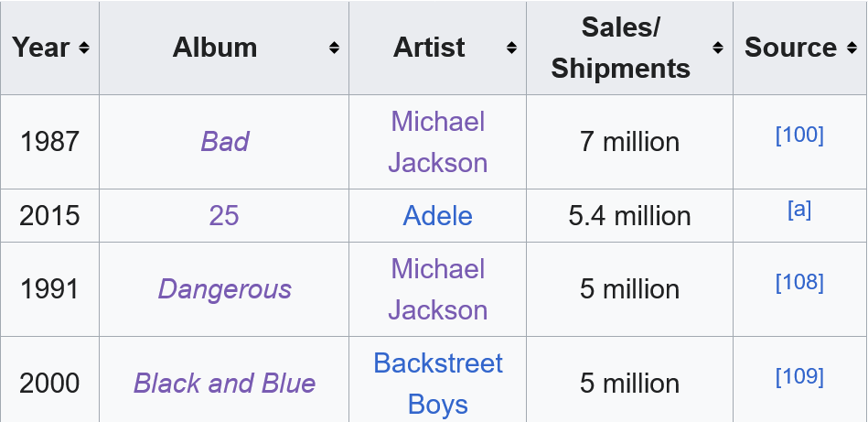This screenshot has height=422, width=868.
Task: Follow citation reference [100]
Action: [x=799, y=135]
